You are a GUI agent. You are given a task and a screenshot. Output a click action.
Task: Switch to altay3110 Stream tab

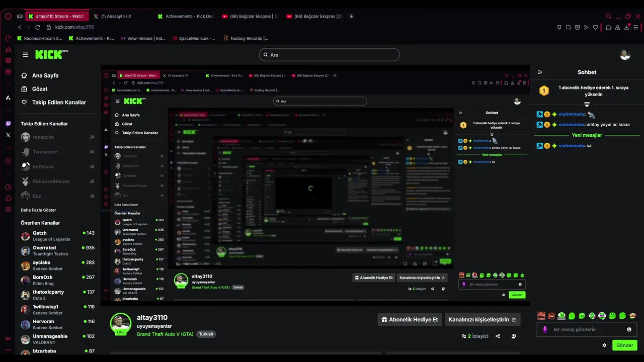[57, 16]
